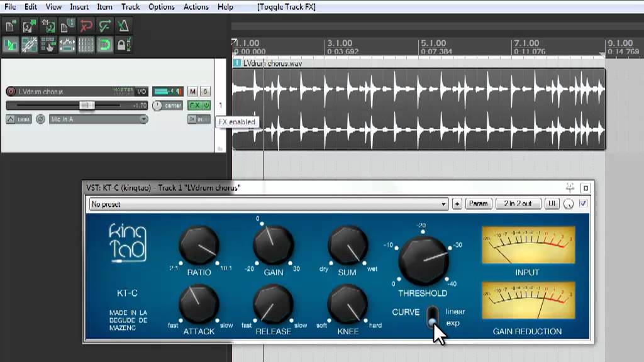This screenshot has height=362, width=644.
Task: Flip the CURVE linear/exp switch
Action: coord(432,317)
